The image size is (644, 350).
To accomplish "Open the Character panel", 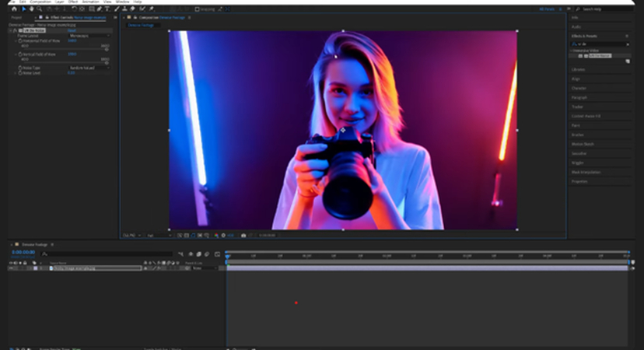I will pyautogui.click(x=579, y=89).
